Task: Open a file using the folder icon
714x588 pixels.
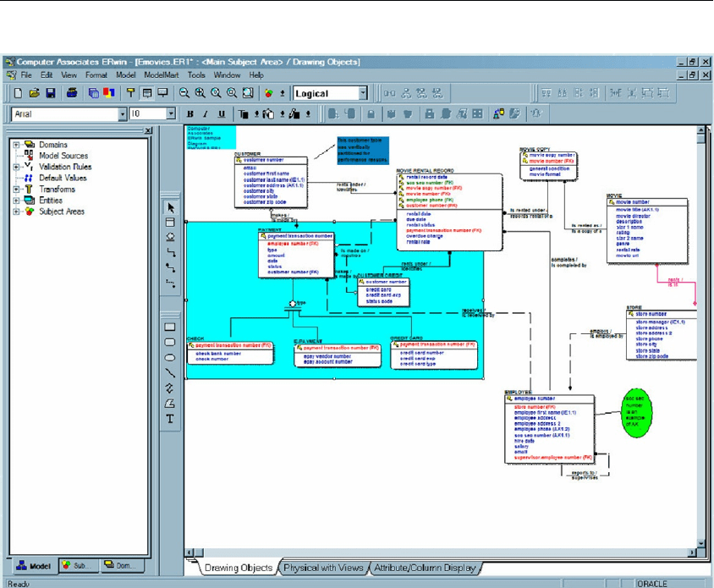Action: tap(34, 93)
